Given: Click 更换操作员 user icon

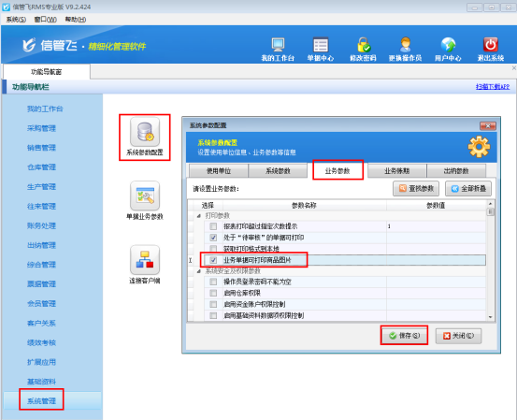Looking at the screenshot, I should click(405, 45).
